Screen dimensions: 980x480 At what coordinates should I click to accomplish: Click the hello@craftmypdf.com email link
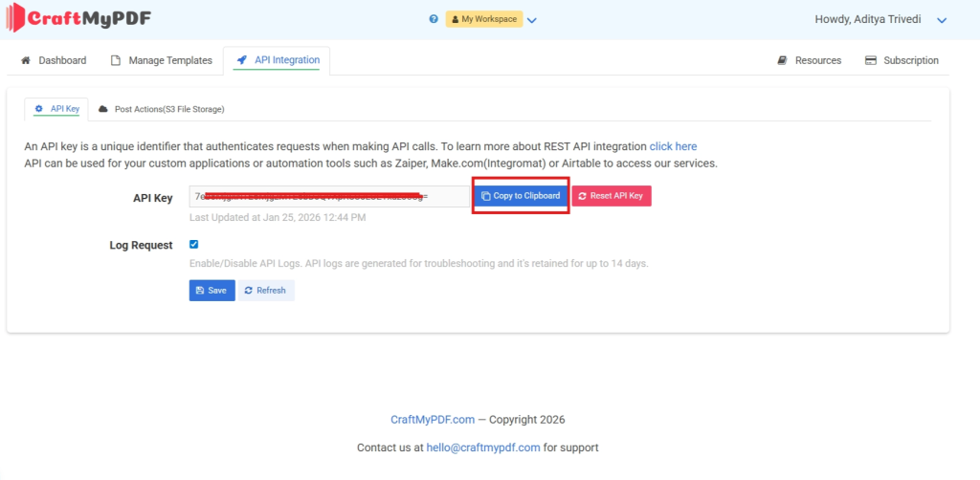tap(483, 447)
